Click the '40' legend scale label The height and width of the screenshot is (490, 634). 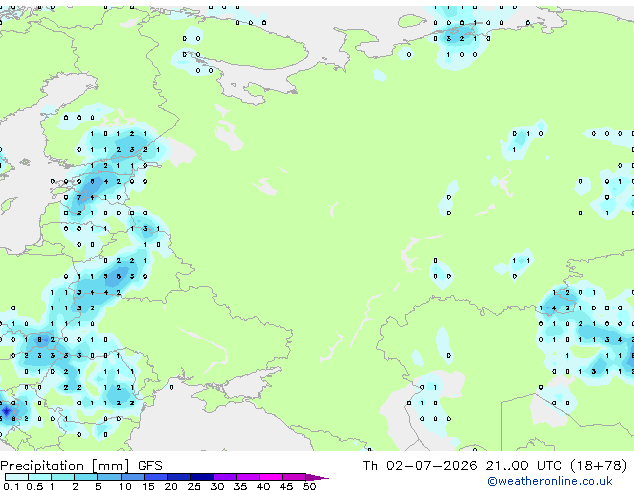pos(263,486)
